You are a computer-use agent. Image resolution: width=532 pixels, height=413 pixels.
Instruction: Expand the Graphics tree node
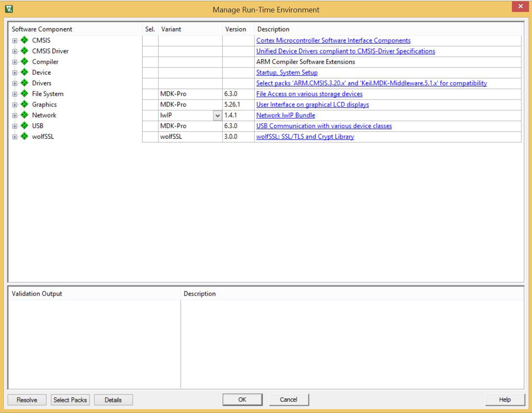[x=15, y=105]
